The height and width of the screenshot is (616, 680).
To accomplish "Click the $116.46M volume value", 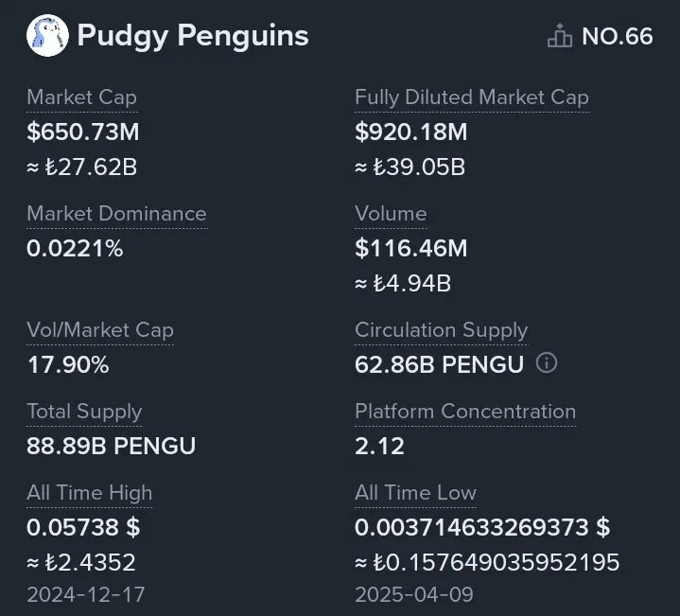I will click(x=411, y=249).
